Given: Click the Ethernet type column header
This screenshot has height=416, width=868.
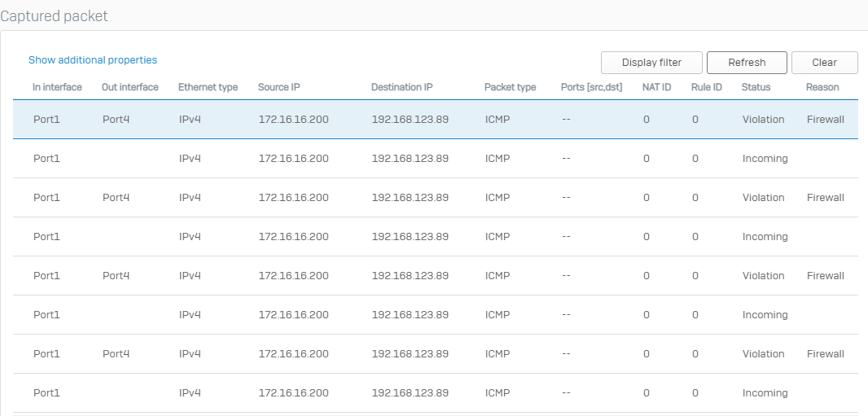Looking at the screenshot, I should click(208, 87).
